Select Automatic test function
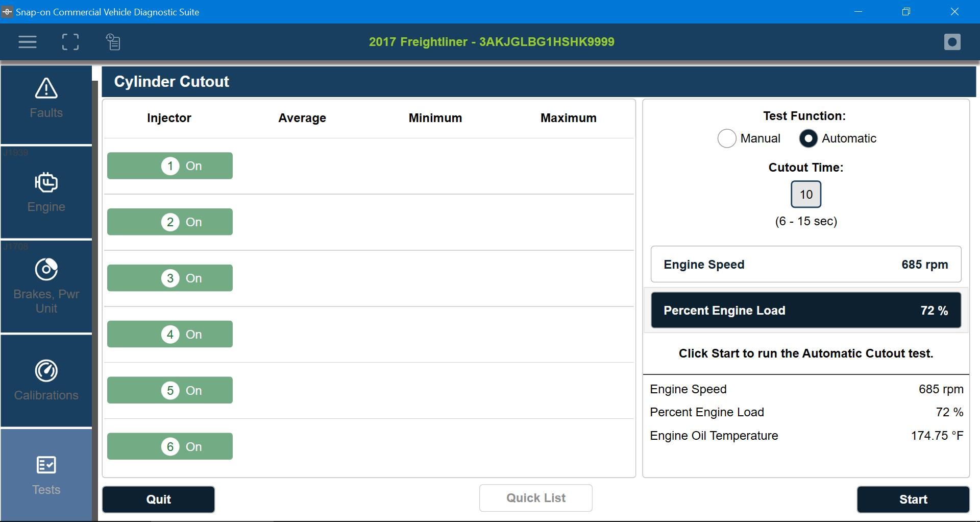 point(808,138)
